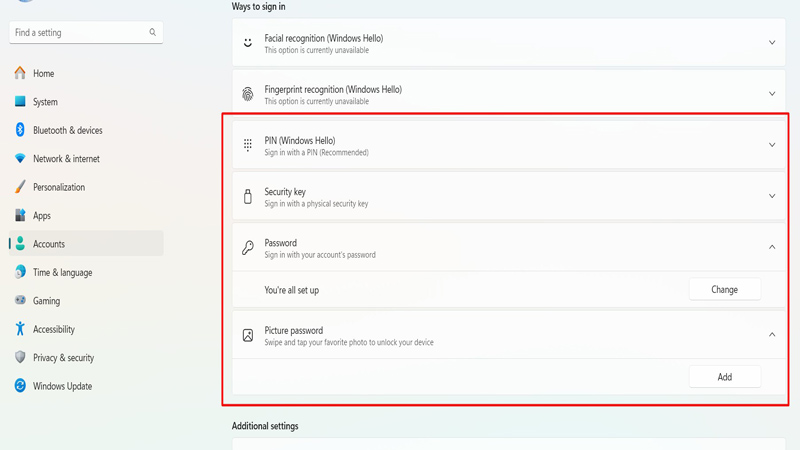800x450 pixels.
Task: Click the Home icon in sidebar
Action: tap(20, 73)
